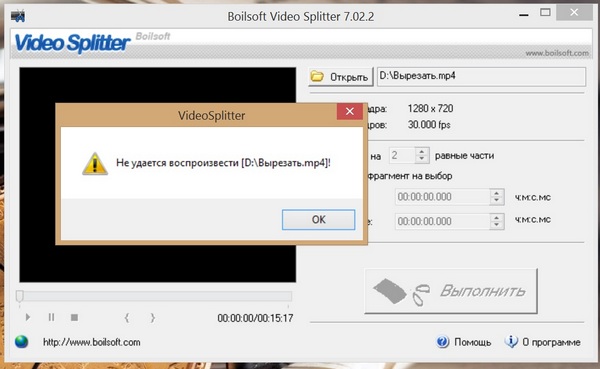Click the first 00:00:00.000 time field

pos(442,197)
